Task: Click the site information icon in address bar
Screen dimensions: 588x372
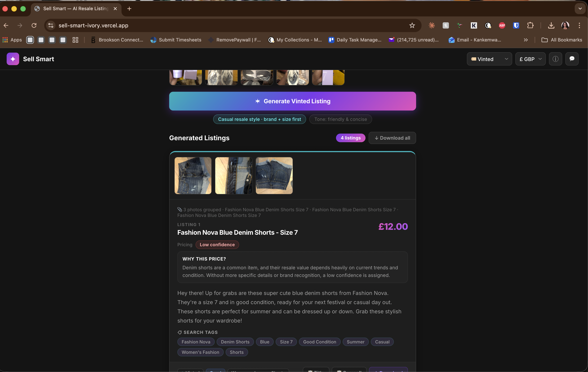Action: pos(51,25)
